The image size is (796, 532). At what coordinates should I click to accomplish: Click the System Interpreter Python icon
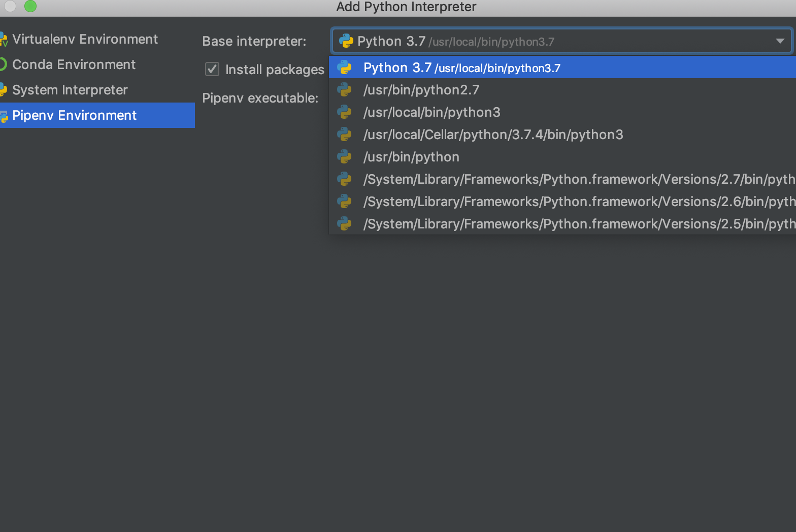(x=3, y=90)
